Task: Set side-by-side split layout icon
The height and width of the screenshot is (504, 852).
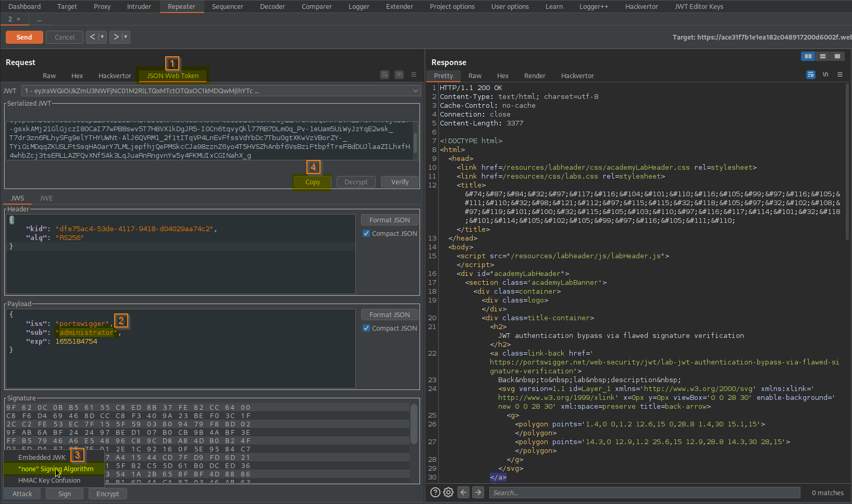Action: pyautogui.click(x=808, y=56)
